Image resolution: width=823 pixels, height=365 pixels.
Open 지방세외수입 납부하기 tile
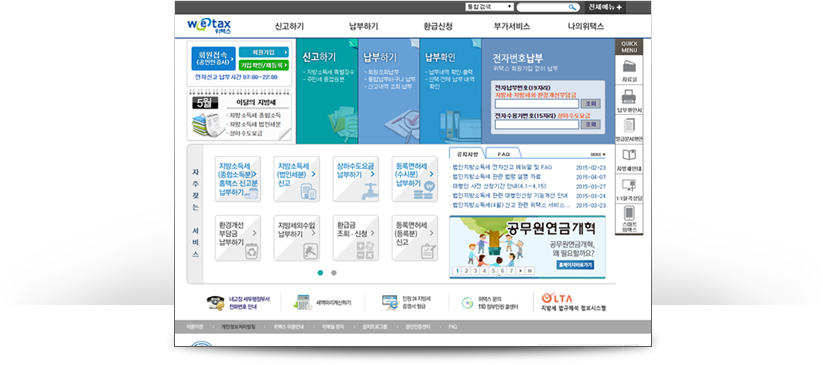click(297, 238)
